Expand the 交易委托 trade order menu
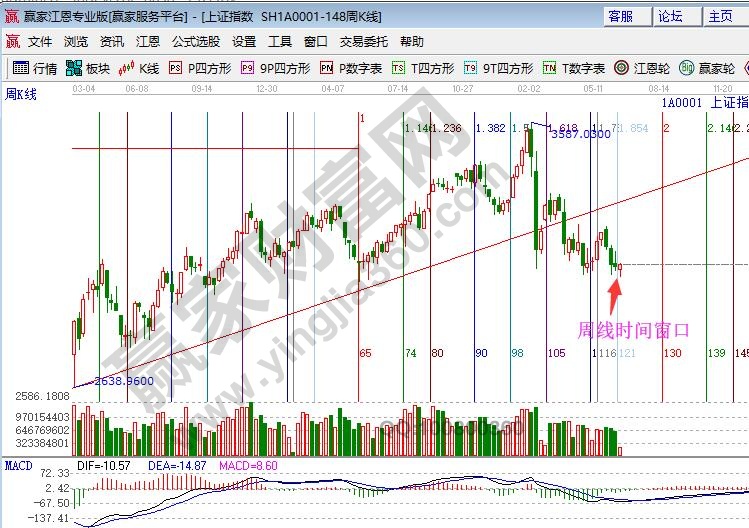The height and width of the screenshot is (528, 749). (364, 42)
